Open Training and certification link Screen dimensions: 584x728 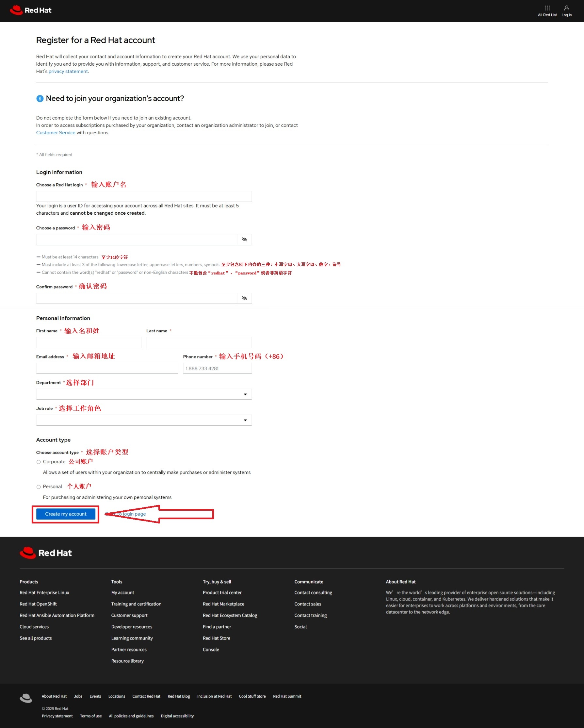(137, 604)
